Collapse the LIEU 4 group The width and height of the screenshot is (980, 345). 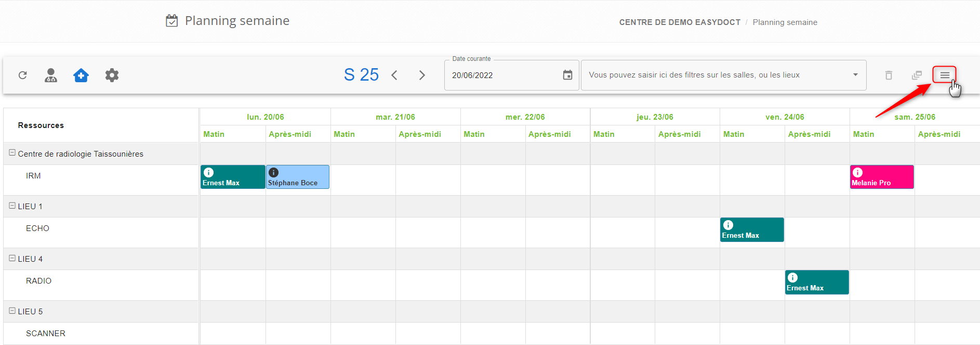(12, 258)
